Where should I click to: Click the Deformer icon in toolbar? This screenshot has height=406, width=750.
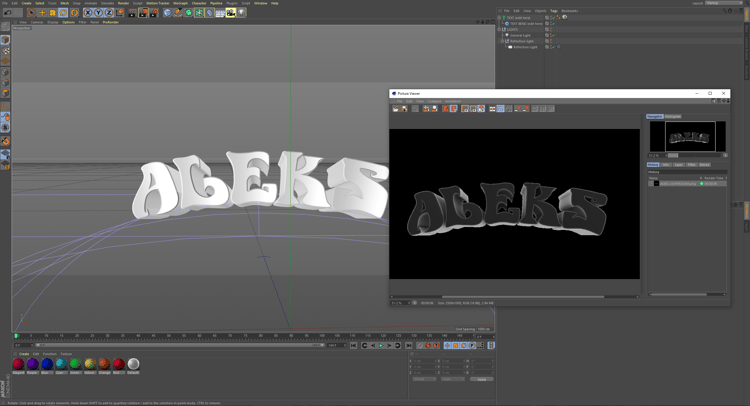[209, 13]
